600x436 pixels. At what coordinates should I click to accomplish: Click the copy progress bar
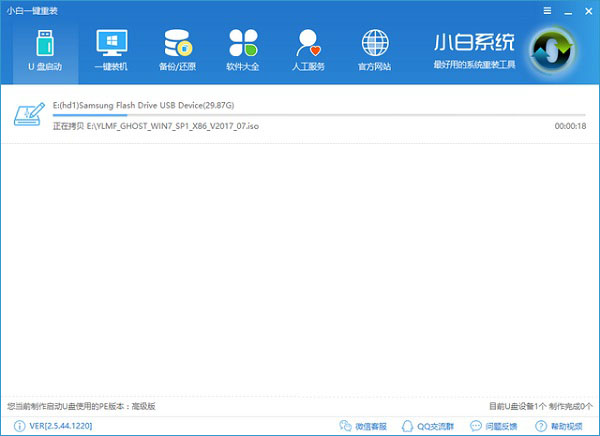(x=319, y=115)
